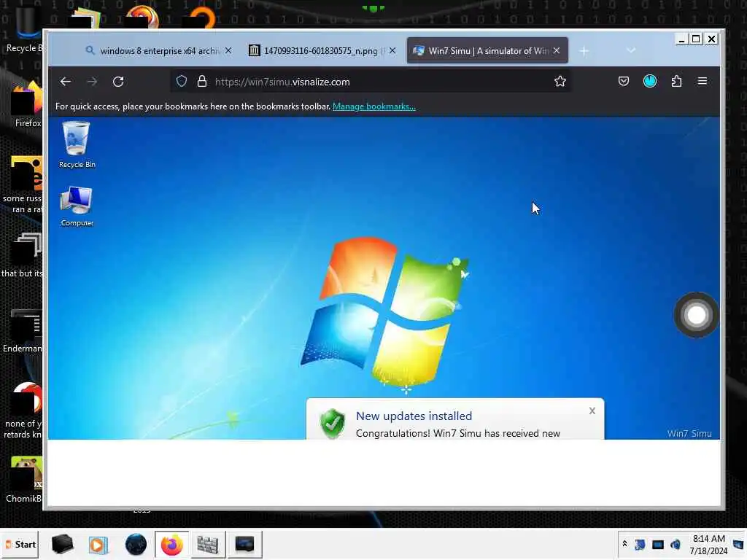Open the tracking protection shield icon
Screen dimensions: 747x560
click(182, 82)
